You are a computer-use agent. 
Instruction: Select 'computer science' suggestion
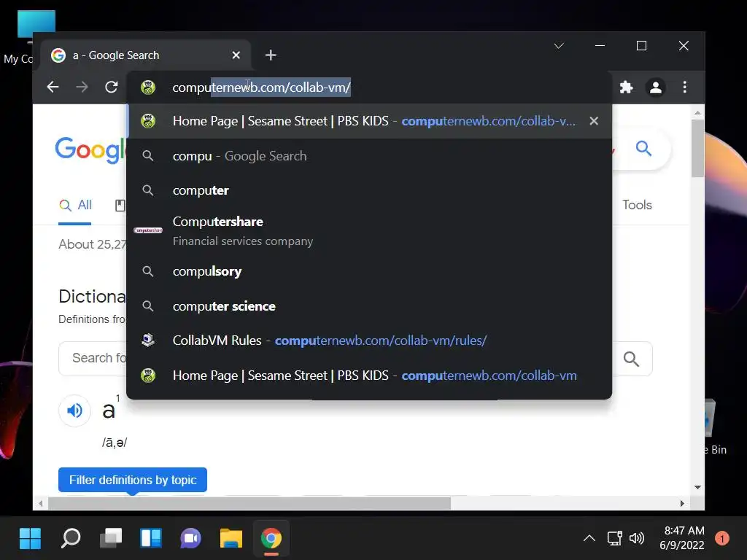click(369, 306)
